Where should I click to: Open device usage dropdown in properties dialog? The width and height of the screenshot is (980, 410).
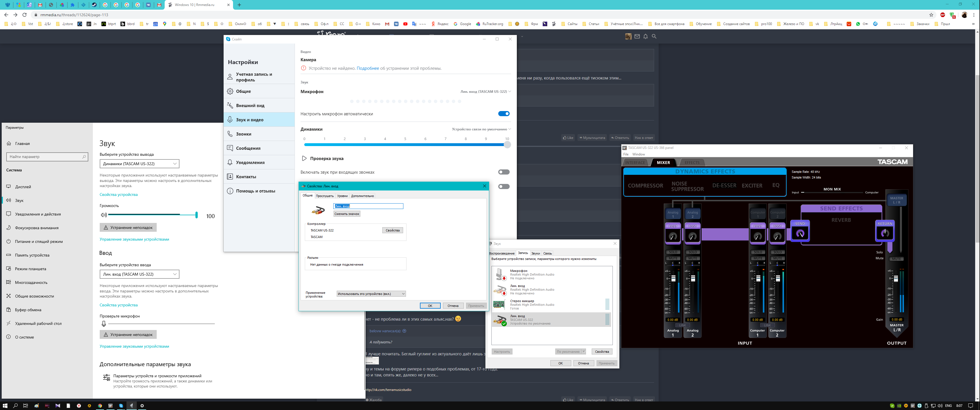pos(371,294)
